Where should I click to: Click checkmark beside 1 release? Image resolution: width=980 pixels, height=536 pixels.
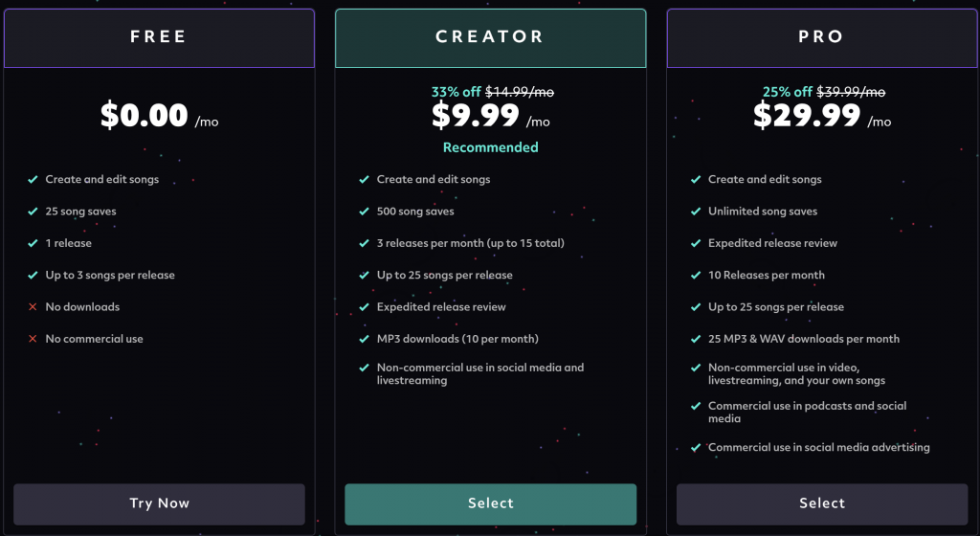coord(33,243)
